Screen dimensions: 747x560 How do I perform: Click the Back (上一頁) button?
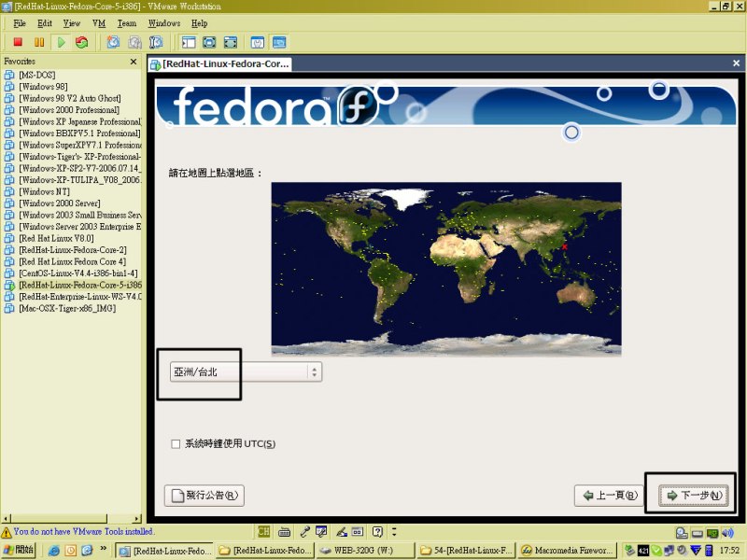click(x=609, y=496)
